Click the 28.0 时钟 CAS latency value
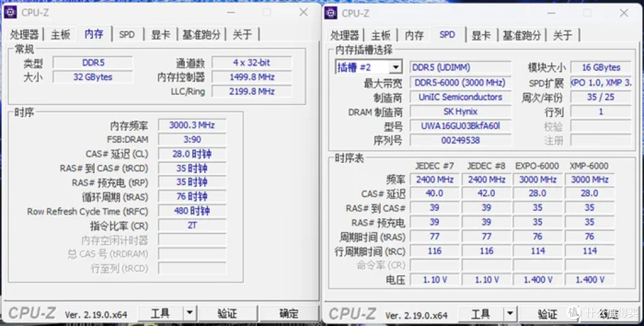Viewport: 644px width, 326px height. (192, 154)
